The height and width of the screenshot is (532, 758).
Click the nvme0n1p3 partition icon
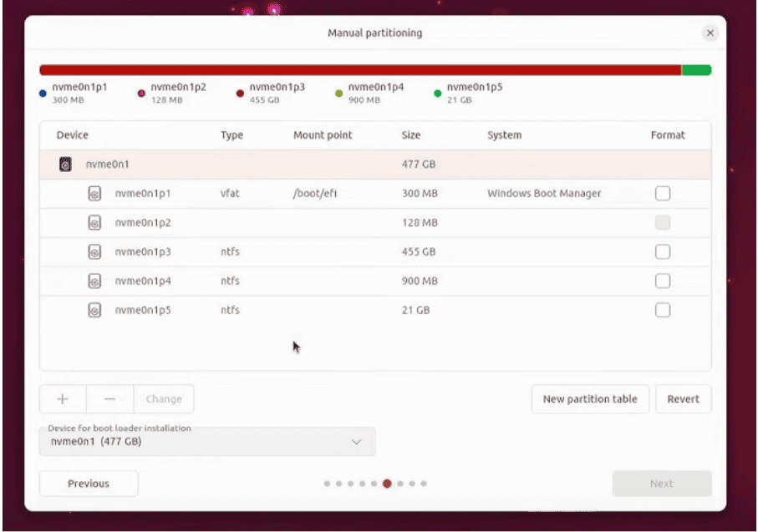click(95, 252)
